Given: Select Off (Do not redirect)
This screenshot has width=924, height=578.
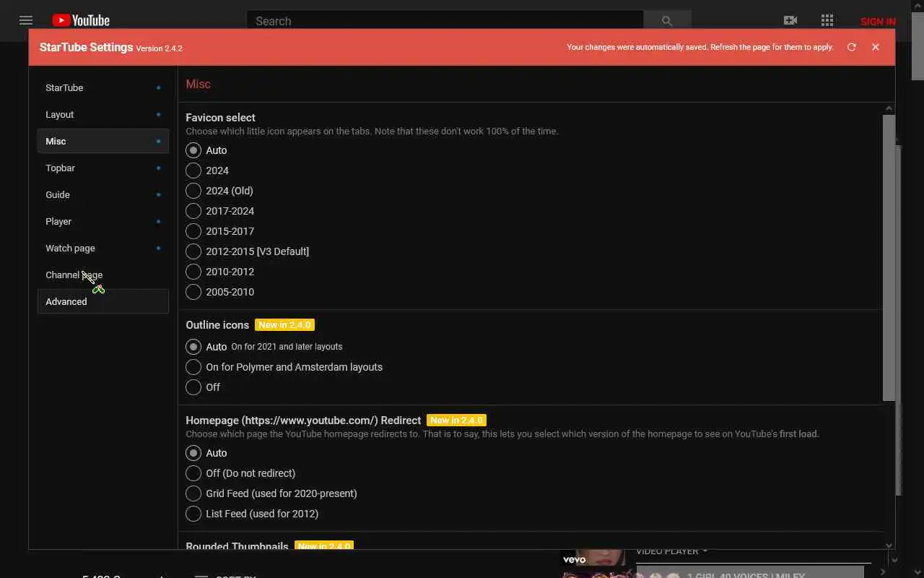Looking at the screenshot, I should tap(193, 473).
